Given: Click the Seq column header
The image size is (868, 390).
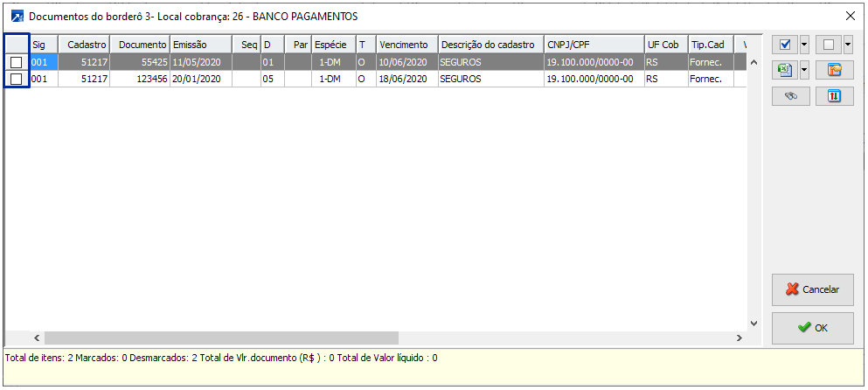Looking at the screenshot, I should click(x=247, y=45).
